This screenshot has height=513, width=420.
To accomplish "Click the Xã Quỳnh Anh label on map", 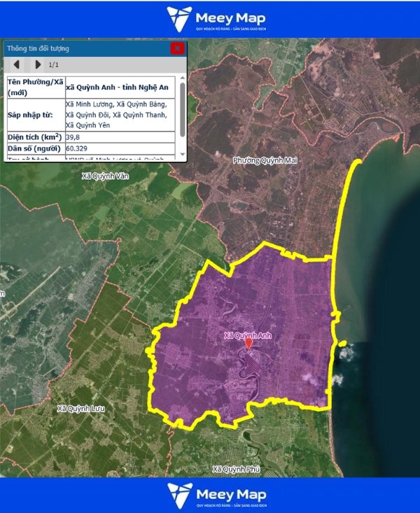I will [247, 335].
